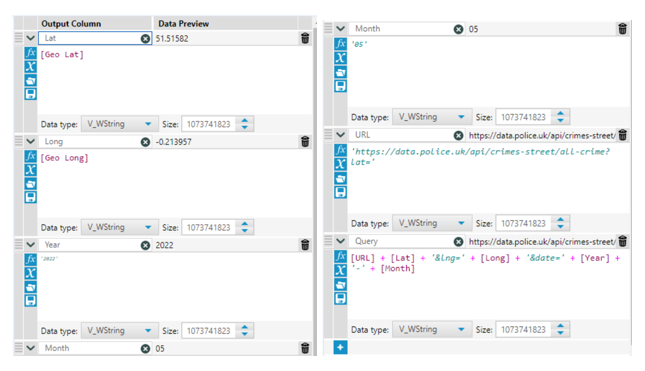Open recent expressions for URL column
Image resolution: width=645 pixels, height=371 pixels.
click(x=340, y=178)
